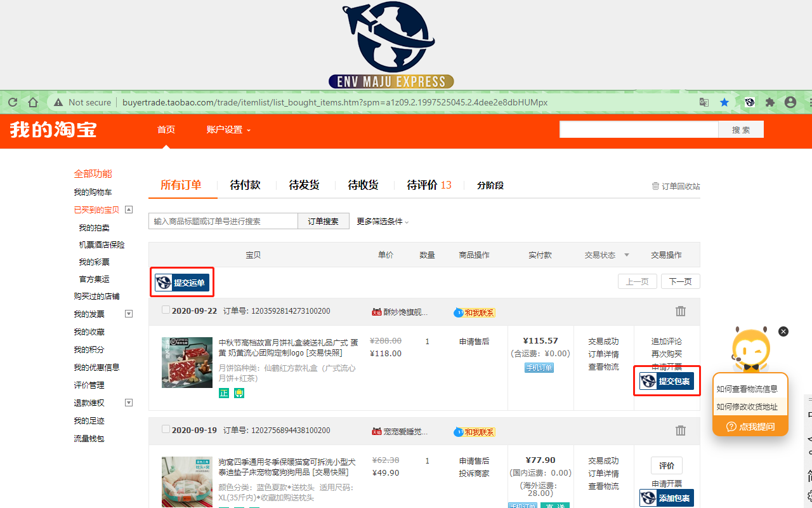The height and width of the screenshot is (508, 812).
Task: Tick the checkbox for order 2020-09-22
Action: (166, 310)
